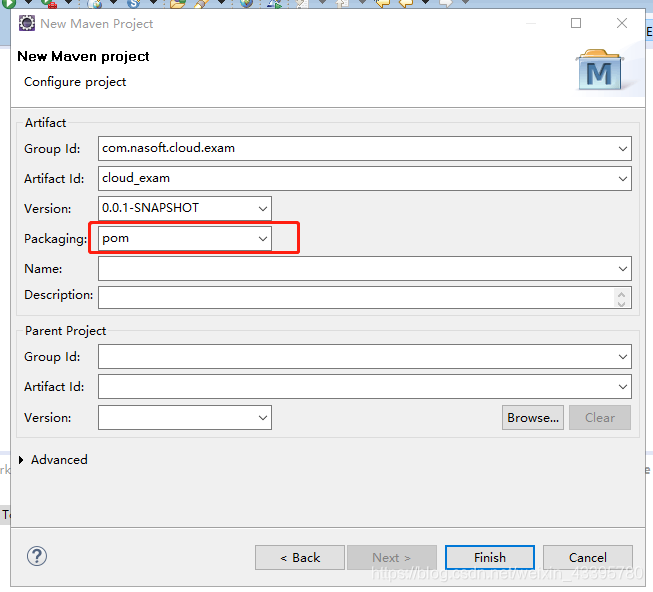Open the Packaging dropdown showing pom
This screenshot has width=653, height=592.
pyautogui.click(x=262, y=239)
